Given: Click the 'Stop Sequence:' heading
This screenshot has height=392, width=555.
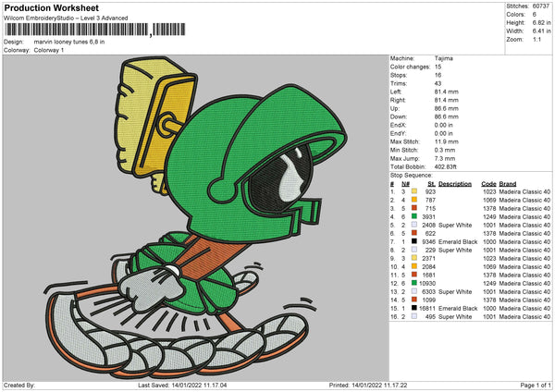Looking at the screenshot, I should tap(412, 176).
